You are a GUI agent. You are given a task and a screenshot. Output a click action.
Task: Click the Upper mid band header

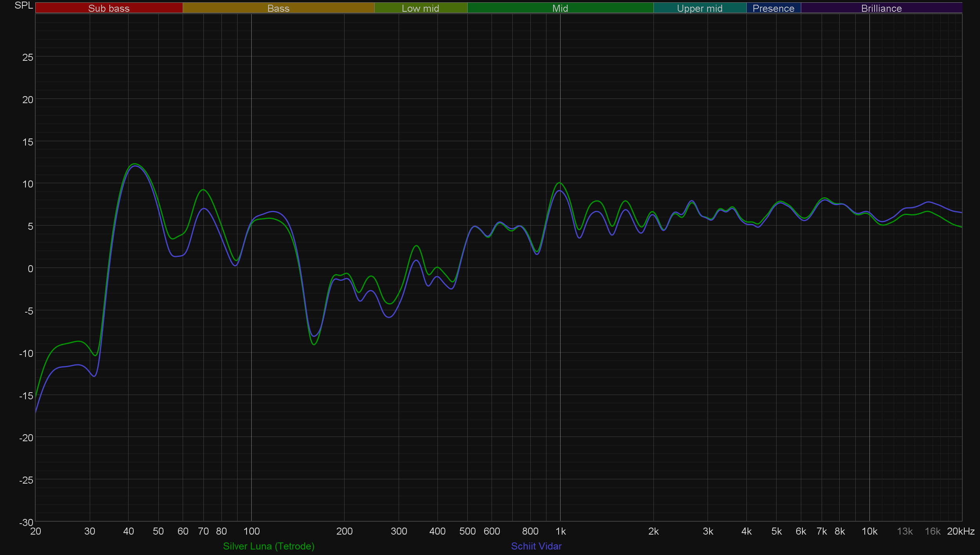point(699,8)
